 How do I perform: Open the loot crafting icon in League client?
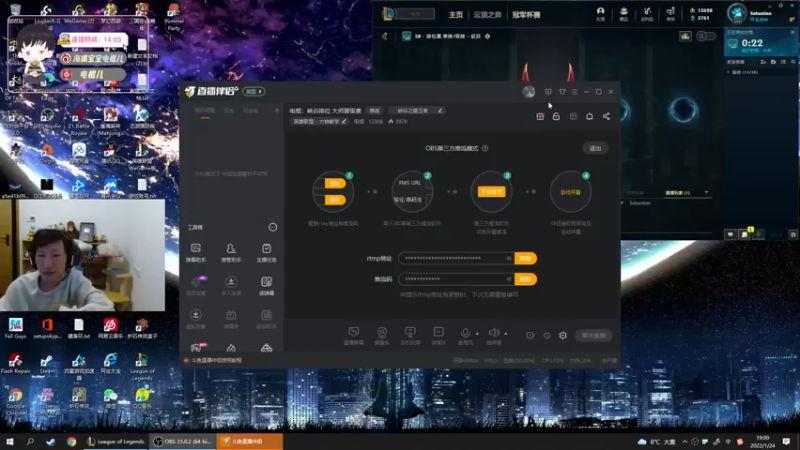(647, 14)
